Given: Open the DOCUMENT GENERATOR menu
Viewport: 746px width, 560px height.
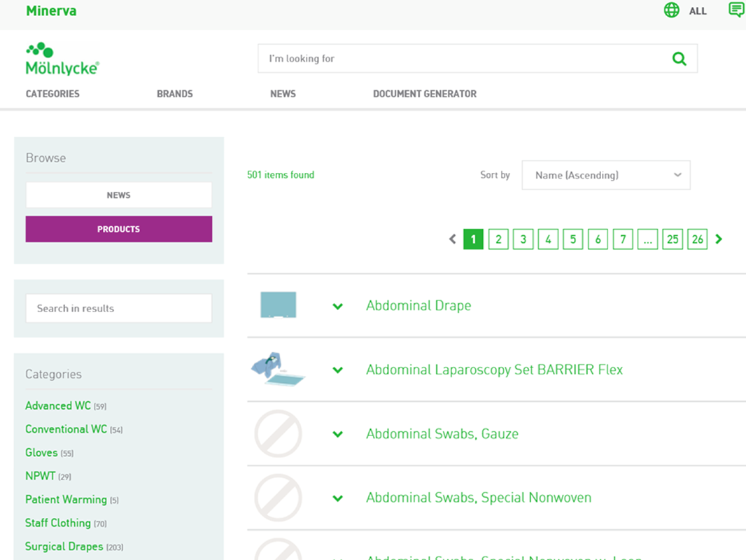Looking at the screenshot, I should coord(425,94).
